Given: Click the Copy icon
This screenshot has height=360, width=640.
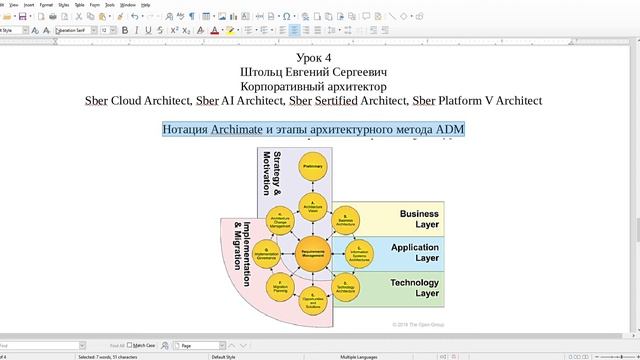Looking at the screenshot, I should [x=91, y=16].
